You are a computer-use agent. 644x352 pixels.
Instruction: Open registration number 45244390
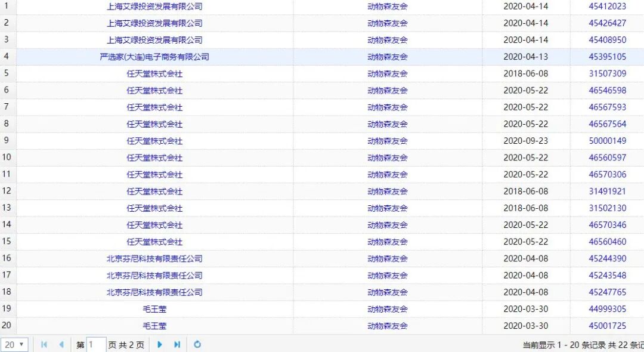pyautogui.click(x=608, y=259)
